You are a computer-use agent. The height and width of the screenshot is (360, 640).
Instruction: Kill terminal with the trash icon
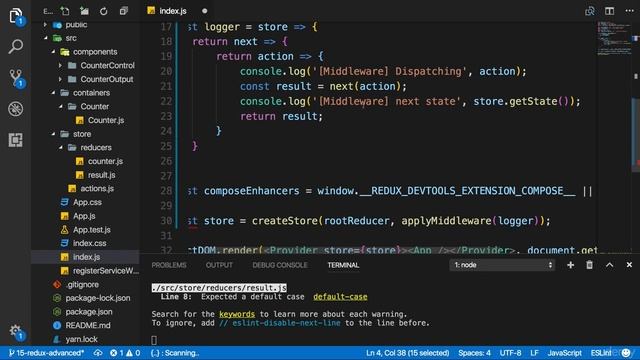589,265
